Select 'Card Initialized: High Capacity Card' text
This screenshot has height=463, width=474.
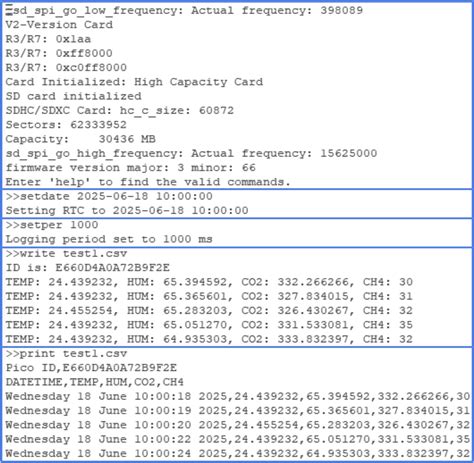click(134, 82)
